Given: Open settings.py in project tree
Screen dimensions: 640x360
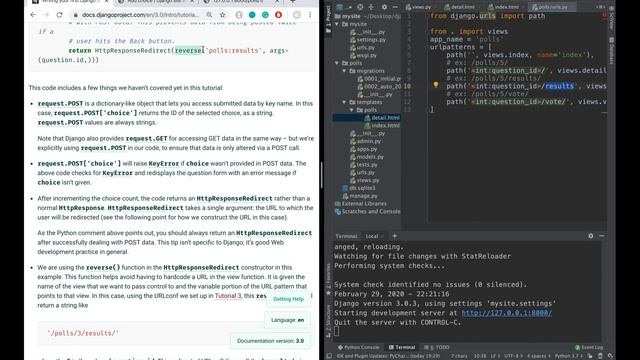Looking at the screenshot, I should coord(368,40).
